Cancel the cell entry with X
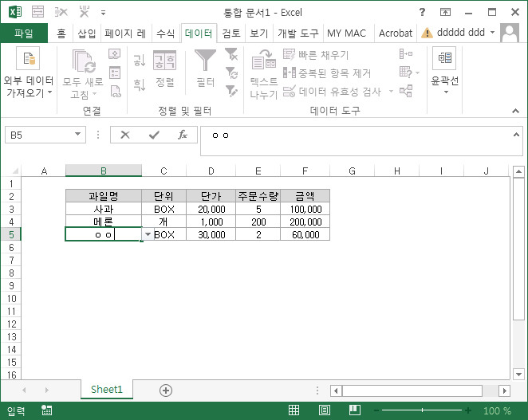The image size is (528, 420). click(125, 135)
